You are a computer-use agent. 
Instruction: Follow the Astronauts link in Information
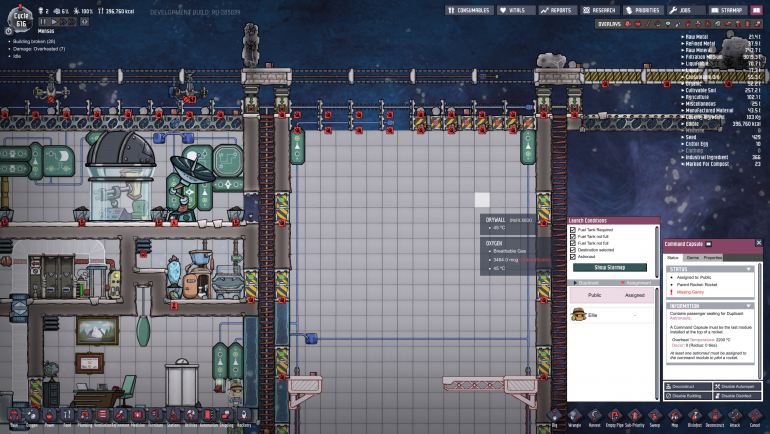(680, 319)
